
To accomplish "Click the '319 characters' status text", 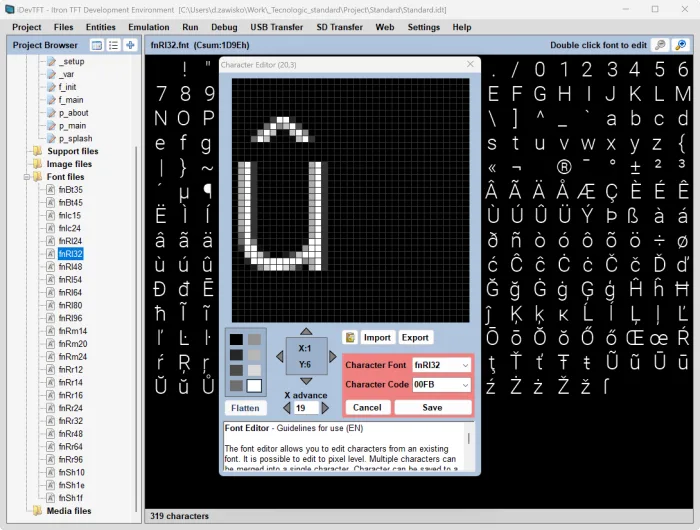I will [x=179, y=516].
